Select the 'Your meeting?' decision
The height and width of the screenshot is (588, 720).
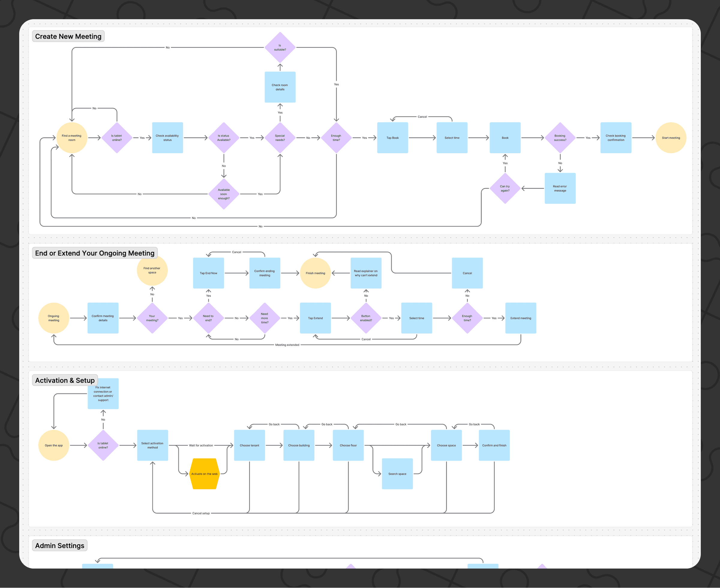pos(152,318)
